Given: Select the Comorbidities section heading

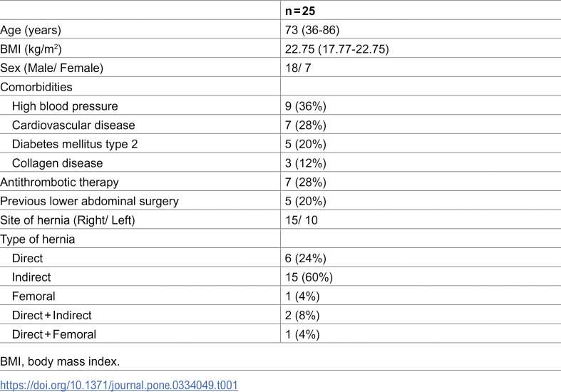Looking at the screenshot, I should tap(36, 87).
